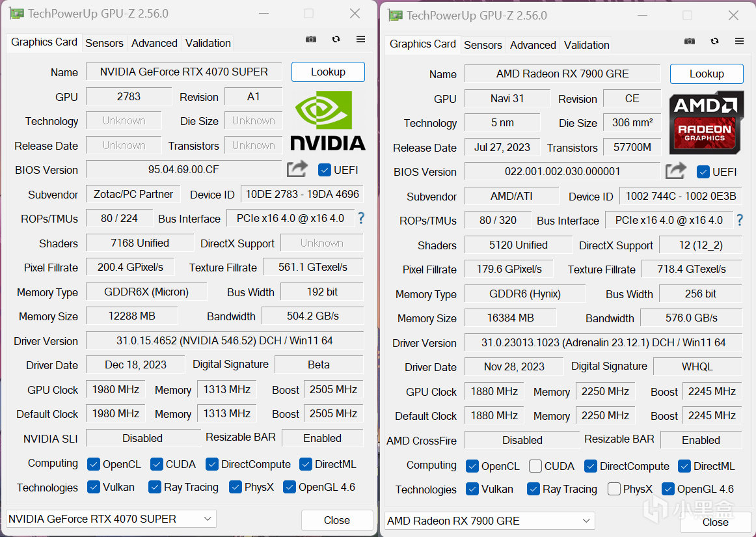Open the Validation tab in the AMD window
The height and width of the screenshot is (537, 756).
tap(586, 45)
